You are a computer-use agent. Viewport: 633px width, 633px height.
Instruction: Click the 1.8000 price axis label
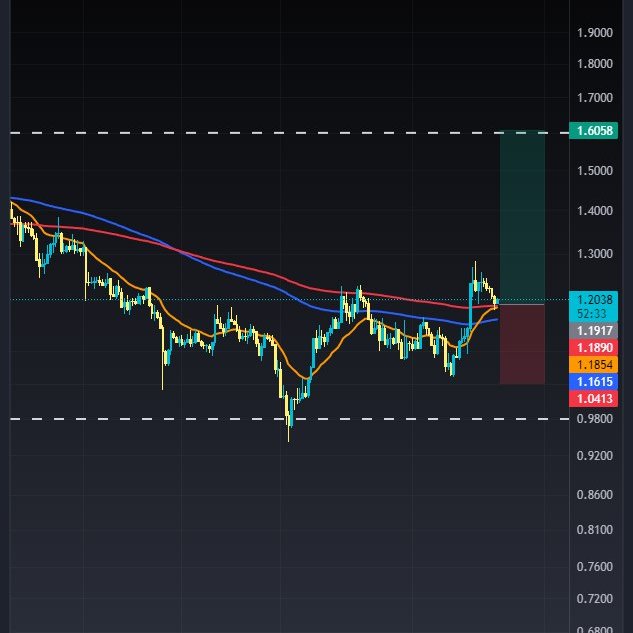click(x=595, y=64)
